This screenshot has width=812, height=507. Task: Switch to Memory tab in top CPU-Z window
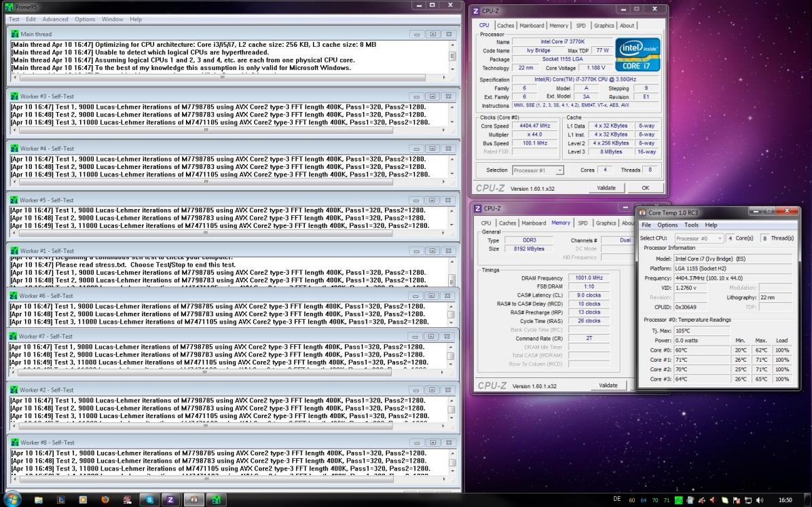[559, 25]
